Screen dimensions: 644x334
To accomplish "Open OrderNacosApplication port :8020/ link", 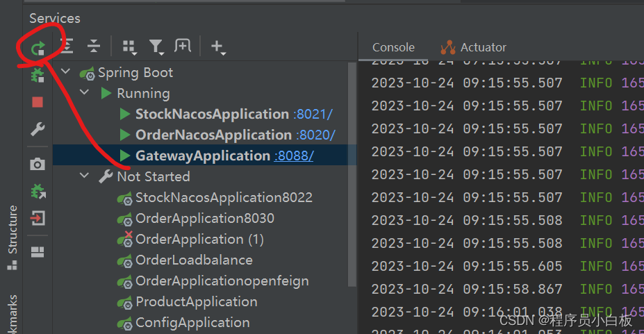I will (315, 135).
